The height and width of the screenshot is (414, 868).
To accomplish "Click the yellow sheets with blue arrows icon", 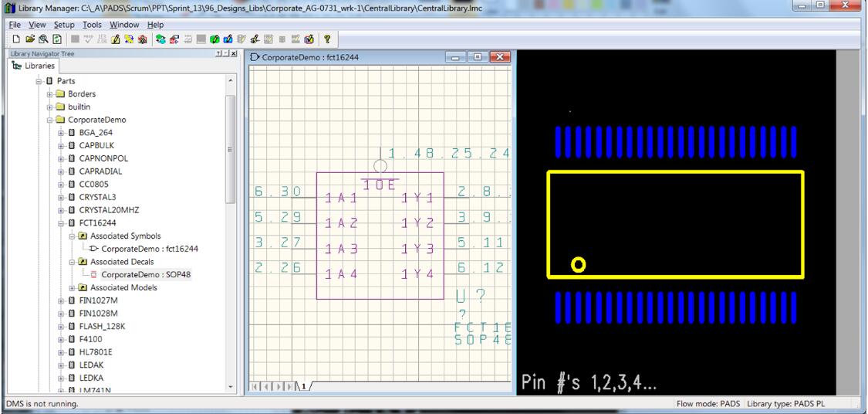I will 129,39.
